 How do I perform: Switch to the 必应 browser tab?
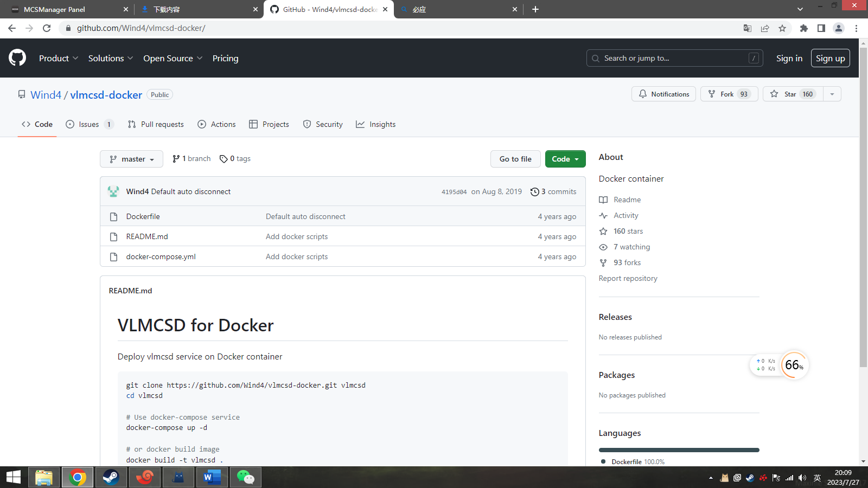click(x=459, y=9)
